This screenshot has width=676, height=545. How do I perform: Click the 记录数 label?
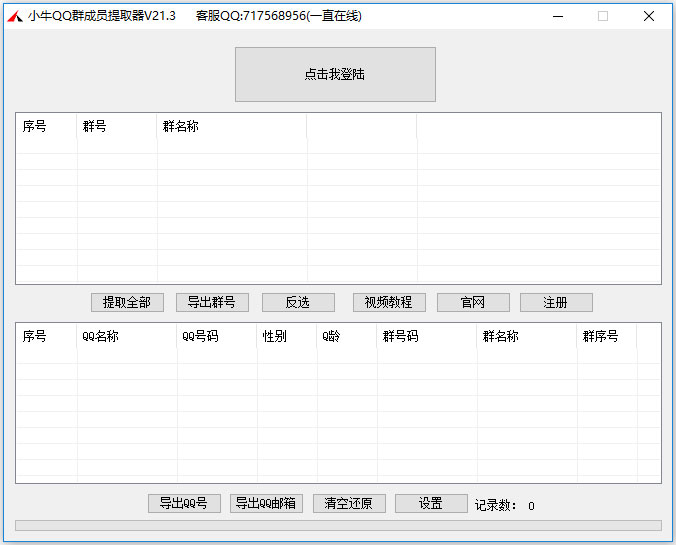[495, 505]
